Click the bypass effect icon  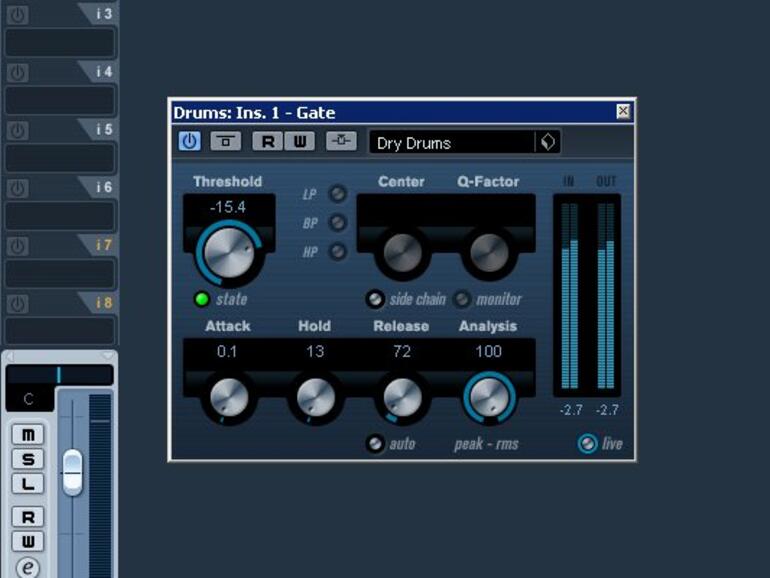225,142
